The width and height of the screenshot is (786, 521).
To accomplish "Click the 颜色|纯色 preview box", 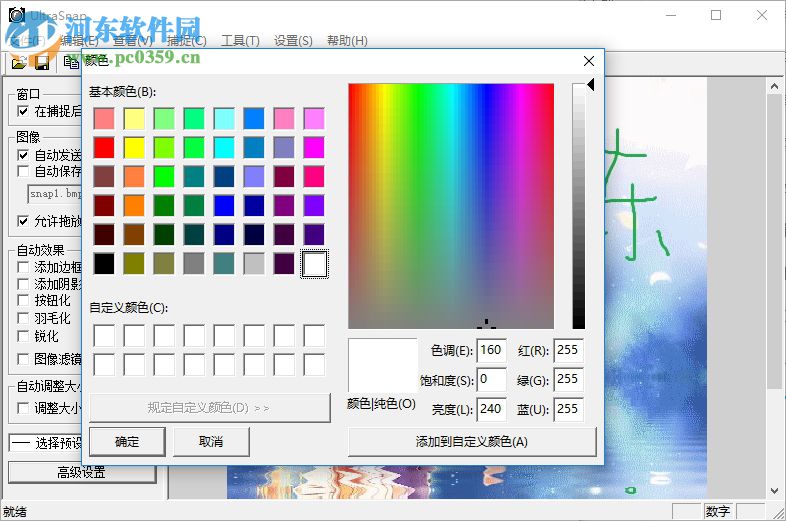I will click(383, 365).
